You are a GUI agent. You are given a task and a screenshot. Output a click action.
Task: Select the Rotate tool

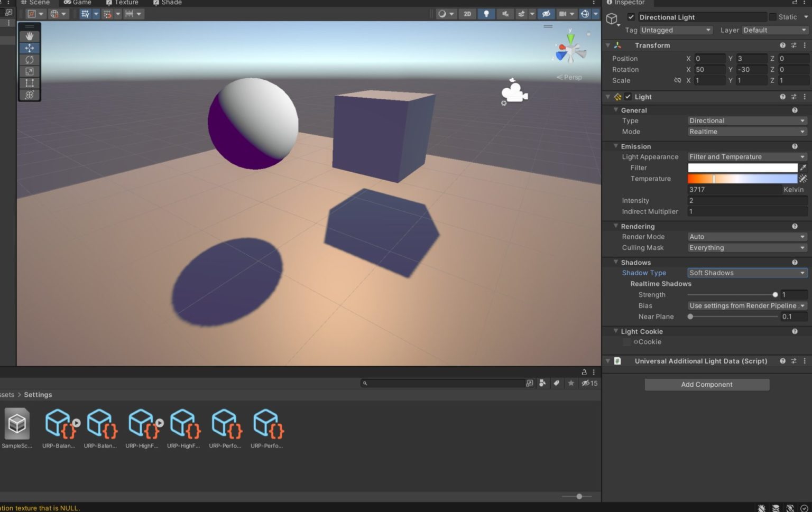(x=29, y=59)
